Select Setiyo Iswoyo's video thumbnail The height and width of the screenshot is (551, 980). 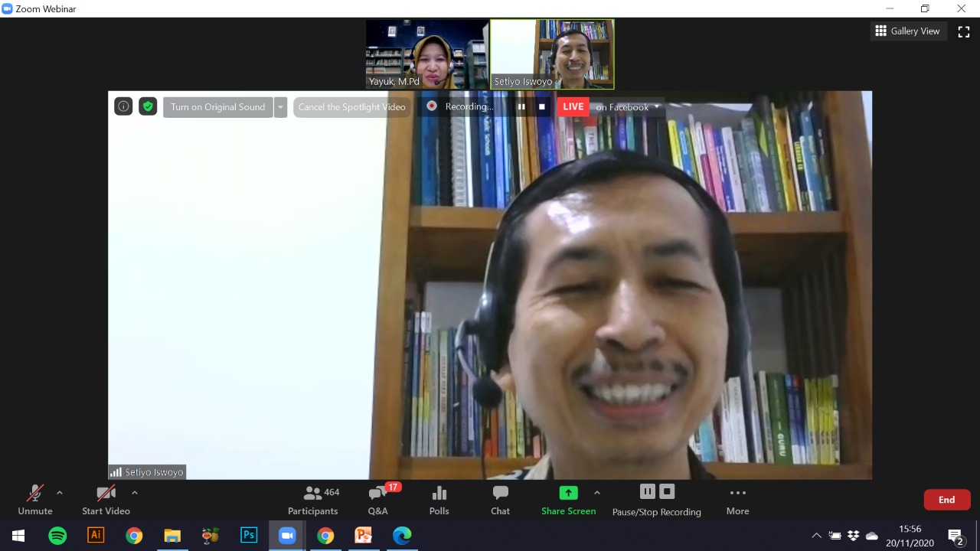[551, 54]
